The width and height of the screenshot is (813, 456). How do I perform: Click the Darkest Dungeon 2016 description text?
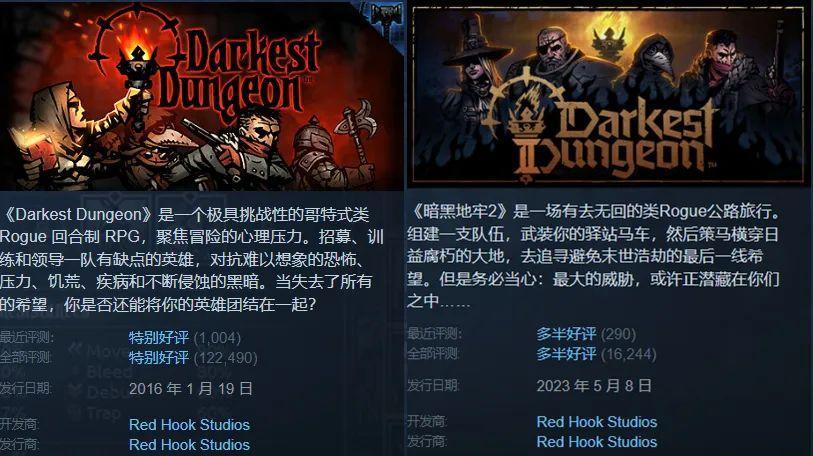(192, 258)
